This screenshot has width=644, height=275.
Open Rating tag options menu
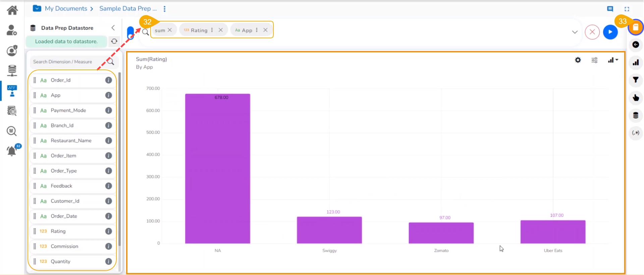point(212,30)
